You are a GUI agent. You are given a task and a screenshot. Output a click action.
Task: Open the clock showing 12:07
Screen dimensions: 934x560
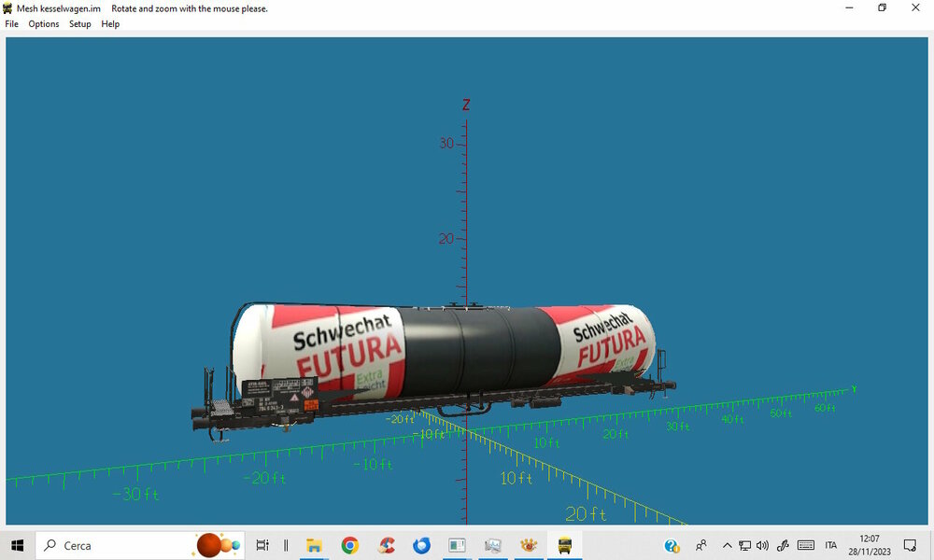coord(870,545)
